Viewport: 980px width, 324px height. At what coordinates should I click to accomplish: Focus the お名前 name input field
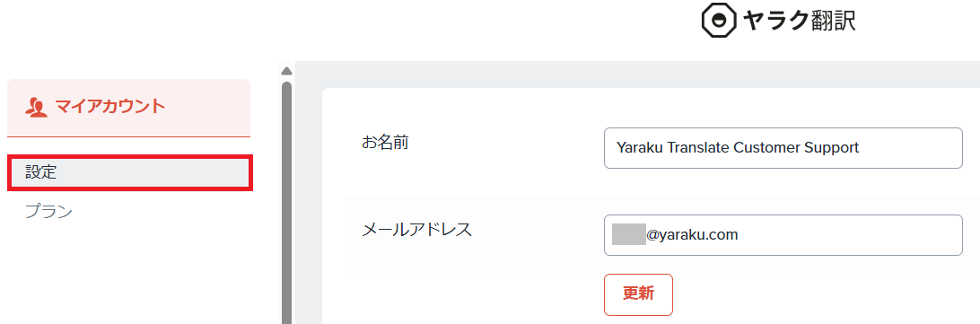pos(783,147)
